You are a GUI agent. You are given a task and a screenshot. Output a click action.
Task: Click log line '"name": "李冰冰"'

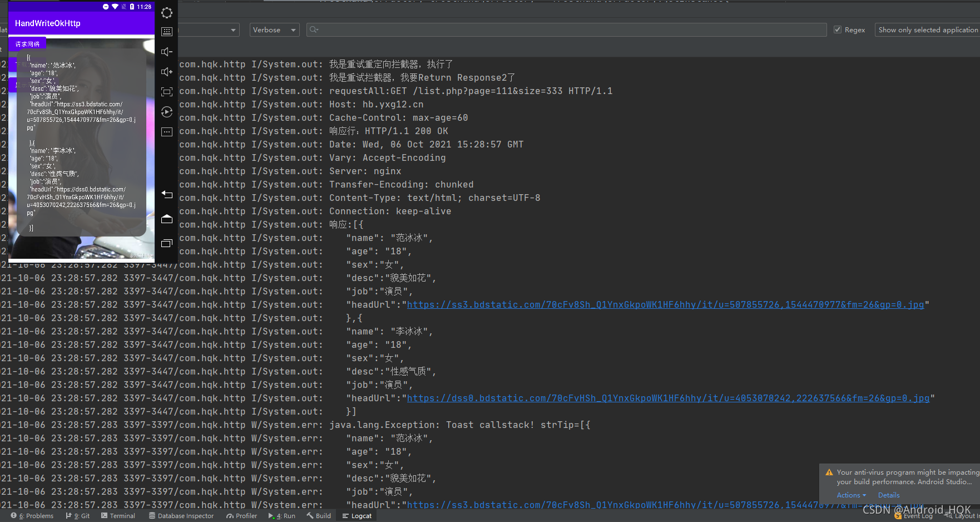pyautogui.click(x=389, y=332)
